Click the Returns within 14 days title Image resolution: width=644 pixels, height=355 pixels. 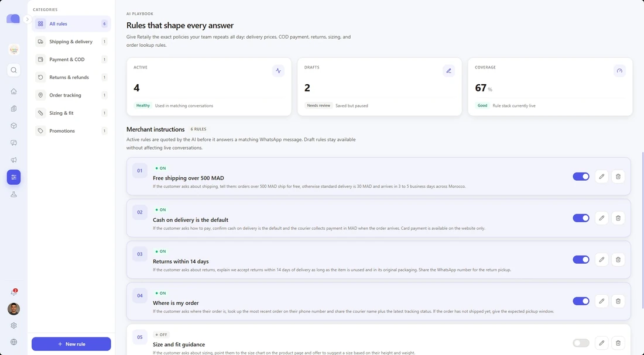[x=181, y=261]
